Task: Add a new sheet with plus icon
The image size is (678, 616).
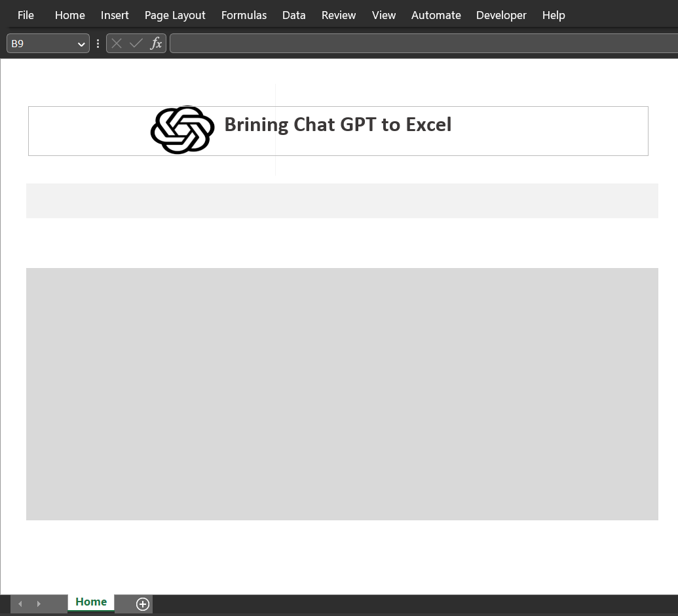Action: coord(143,604)
